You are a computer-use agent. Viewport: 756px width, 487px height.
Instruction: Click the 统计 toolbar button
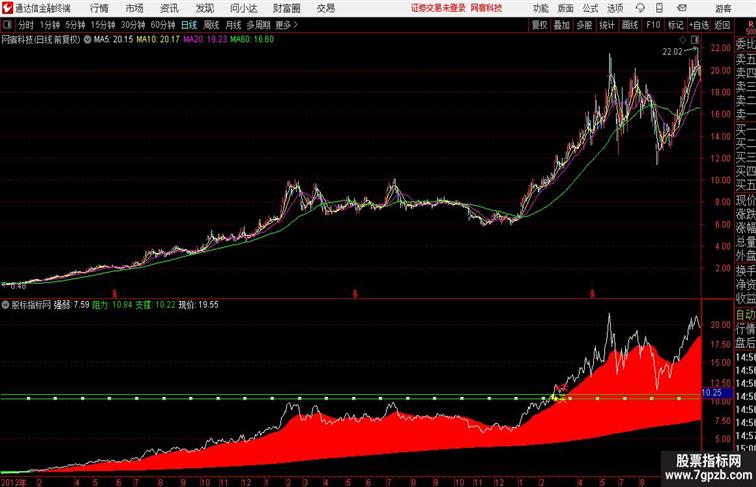coord(607,25)
